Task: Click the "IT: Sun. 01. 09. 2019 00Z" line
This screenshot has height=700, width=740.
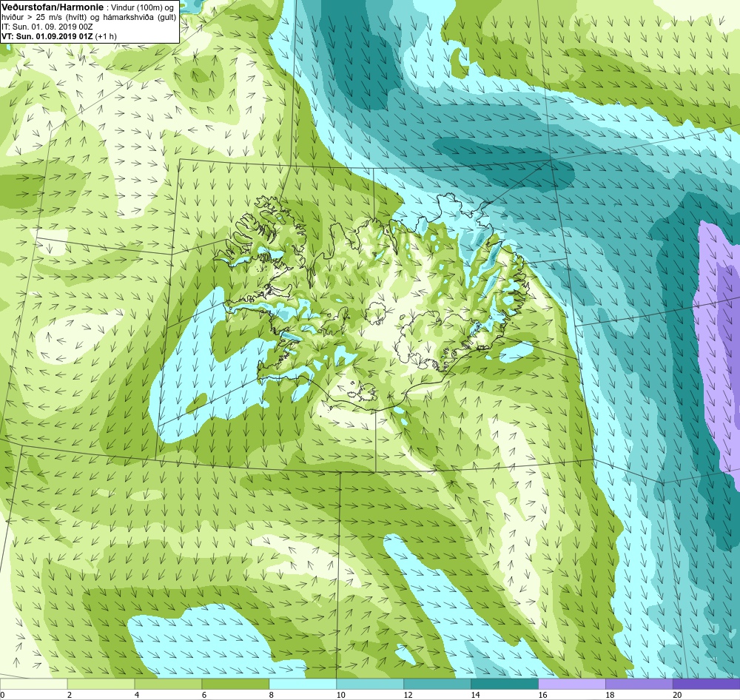Action: 47,27
